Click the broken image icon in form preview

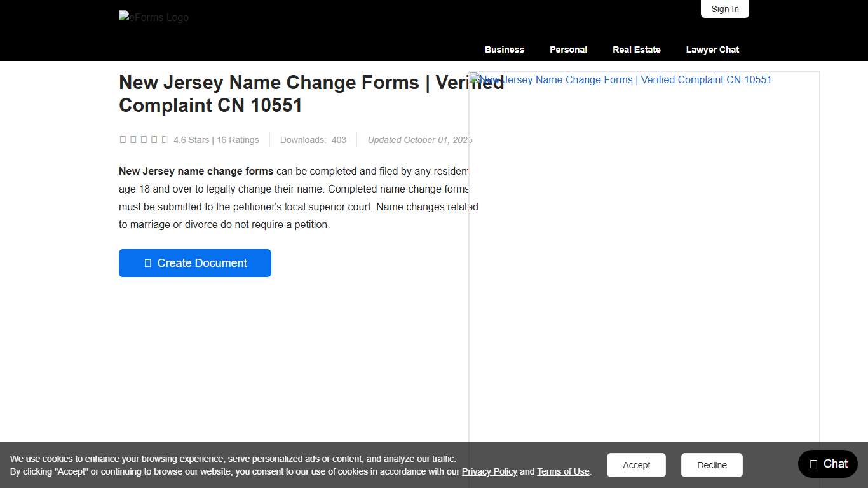(x=475, y=79)
